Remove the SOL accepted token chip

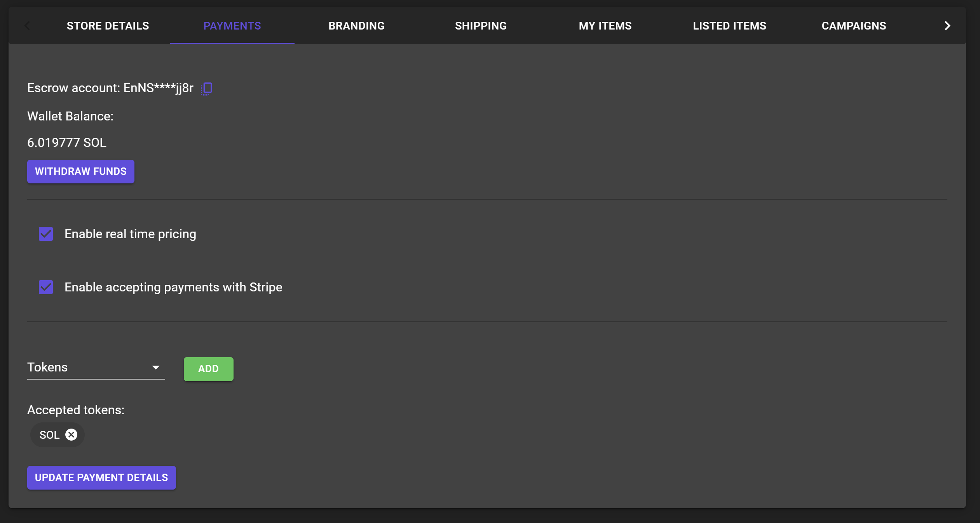coord(71,434)
